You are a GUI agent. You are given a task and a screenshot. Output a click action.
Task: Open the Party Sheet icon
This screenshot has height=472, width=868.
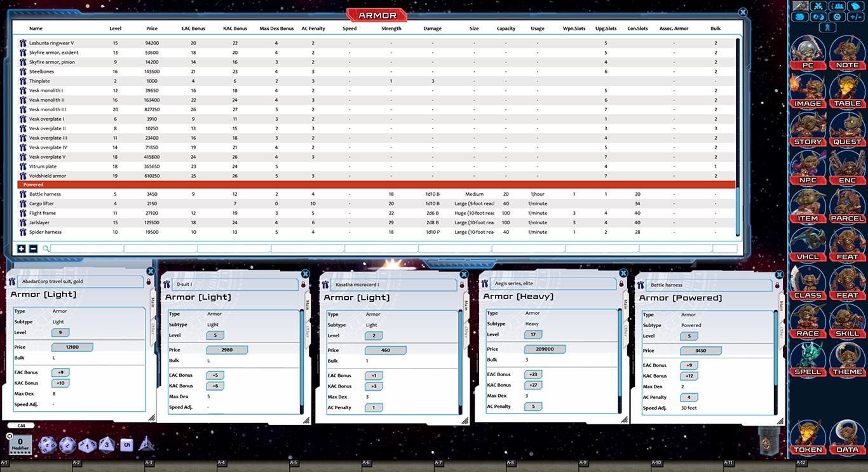pyautogui.click(x=837, y=6)
